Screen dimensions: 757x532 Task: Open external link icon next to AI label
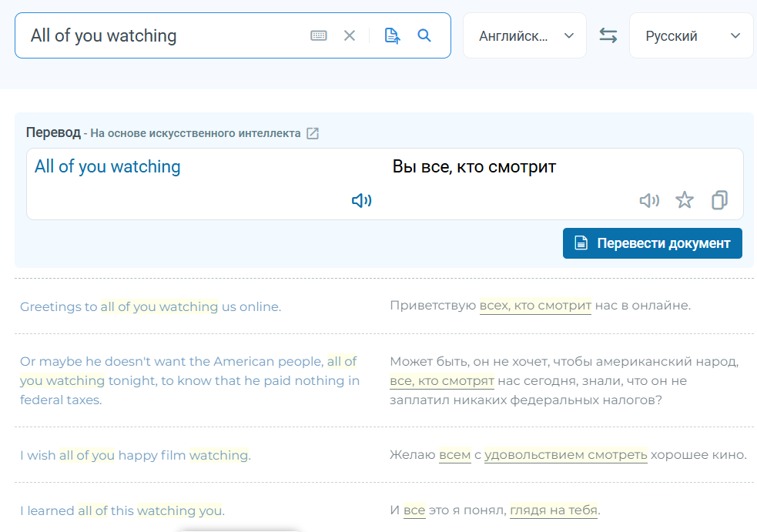pos(313,133)
